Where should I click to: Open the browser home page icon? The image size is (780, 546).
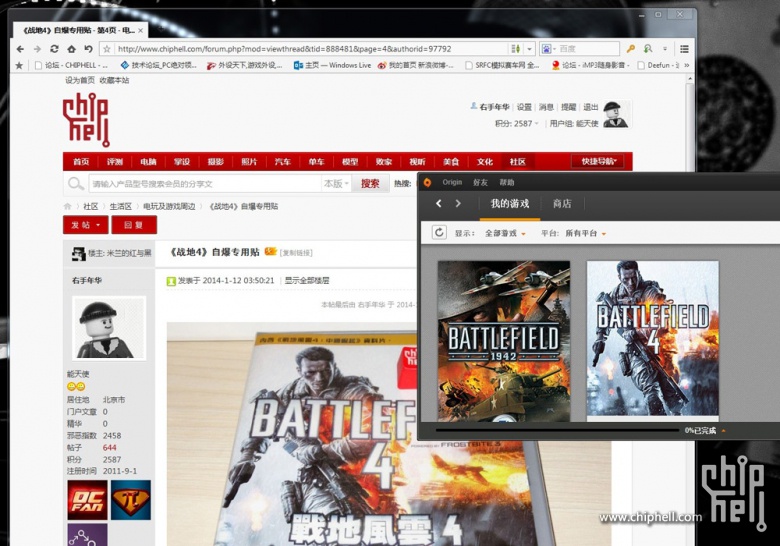coord(71,49)
